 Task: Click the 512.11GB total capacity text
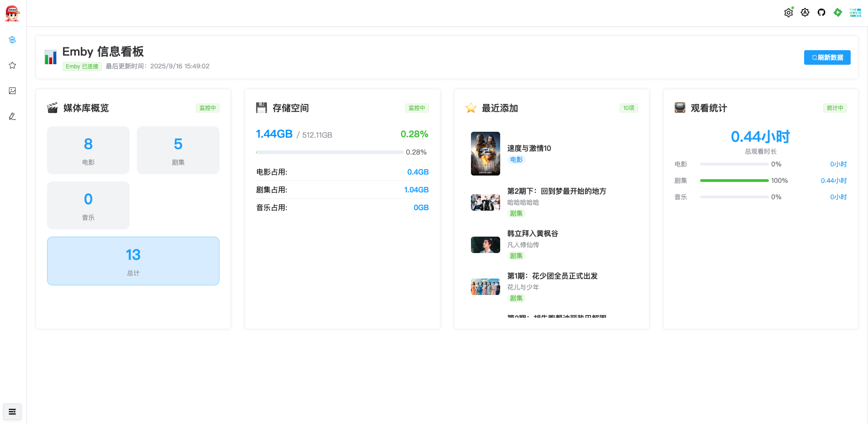click(317, 135)
